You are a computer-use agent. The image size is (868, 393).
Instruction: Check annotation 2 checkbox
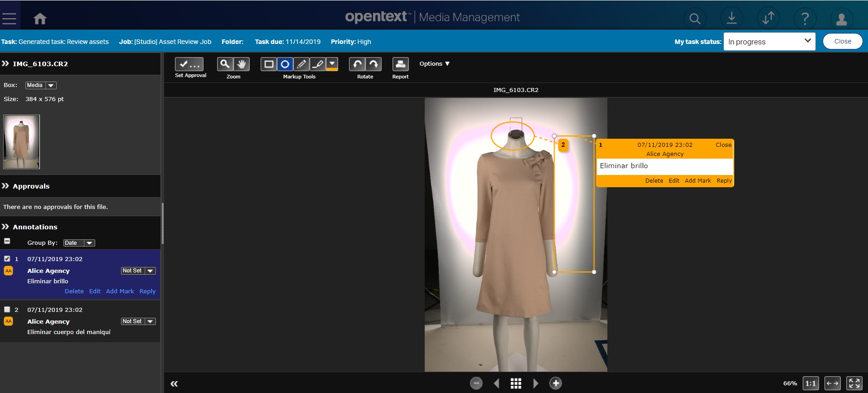click(7, 310)
